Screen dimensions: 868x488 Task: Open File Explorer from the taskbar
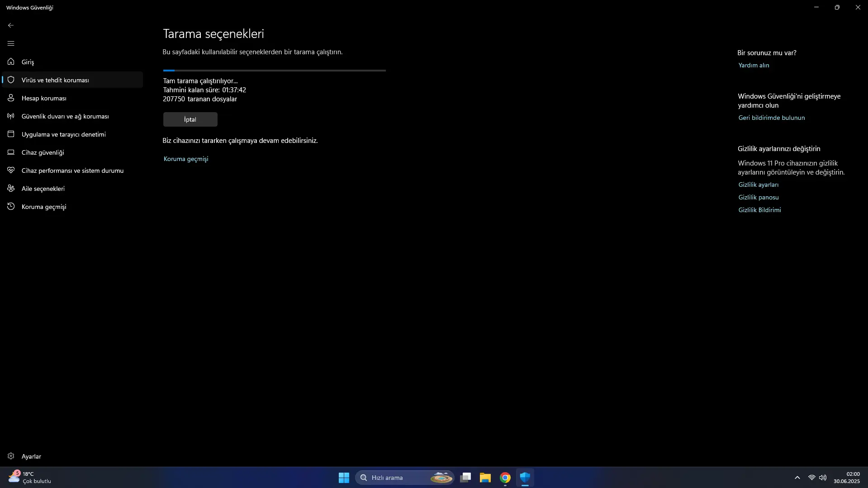(485, 478)
